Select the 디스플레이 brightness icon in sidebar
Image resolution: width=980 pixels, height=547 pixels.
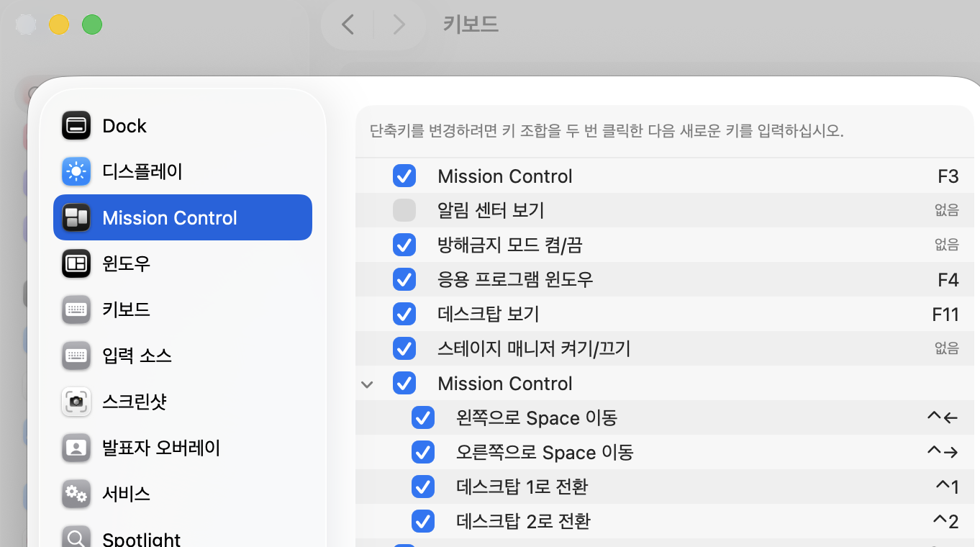tap(76, 171)
